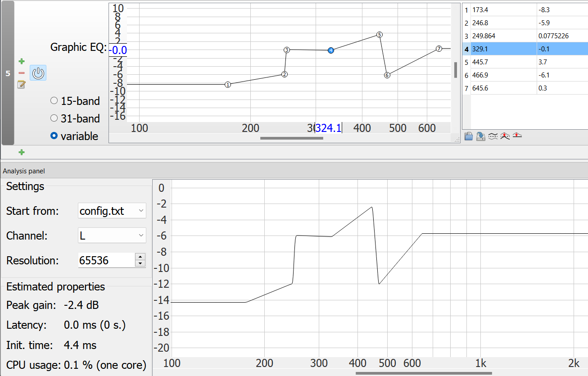The width and height of the screenshot is (588, 376).
Task: Reset the response with flat-line arrow icon
Action: click(517, 135)
